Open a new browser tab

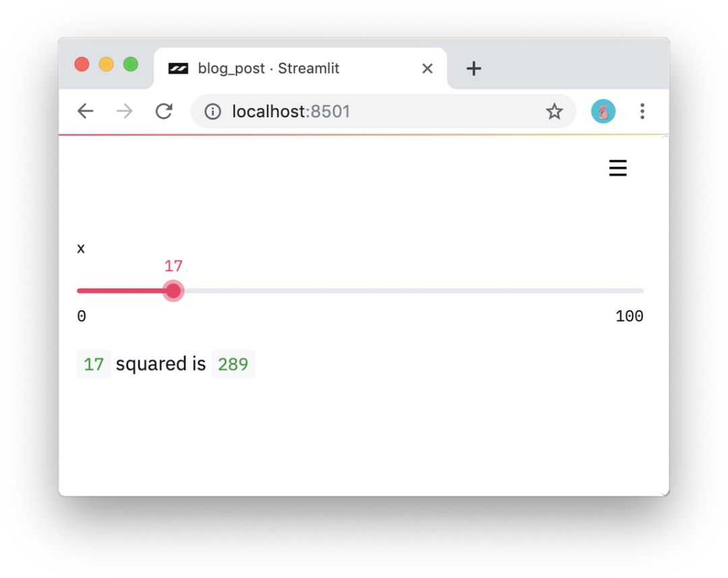pos(474,68)
